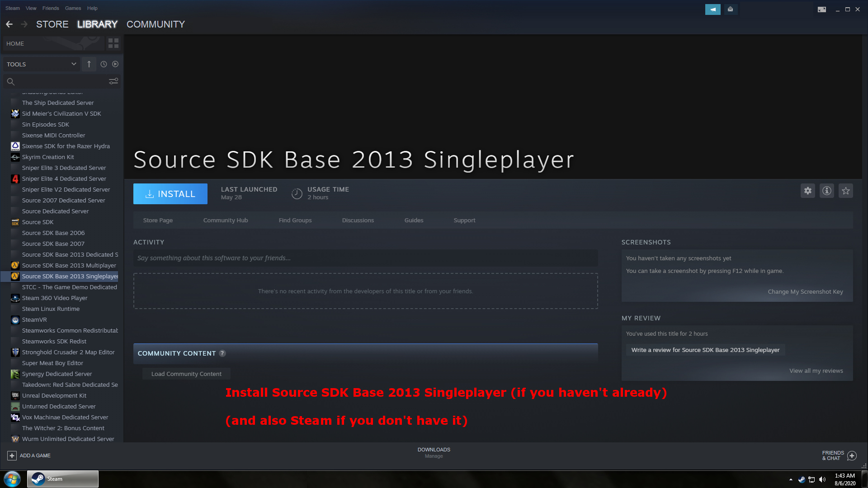Viewport: 868px width, 488px height.
Task: Switch to the COMMUNITY tab
Action: click(x=156, y=24)
